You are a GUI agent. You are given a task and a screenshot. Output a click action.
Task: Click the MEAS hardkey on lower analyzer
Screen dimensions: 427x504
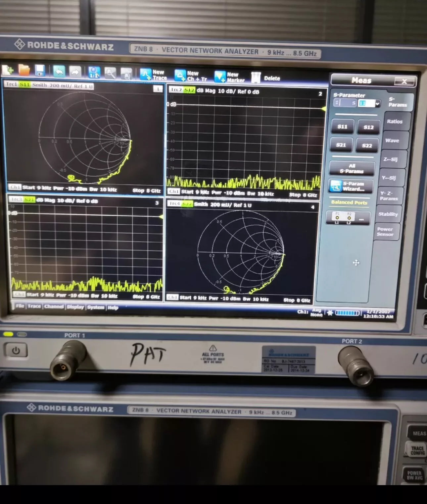coord(418,433)
